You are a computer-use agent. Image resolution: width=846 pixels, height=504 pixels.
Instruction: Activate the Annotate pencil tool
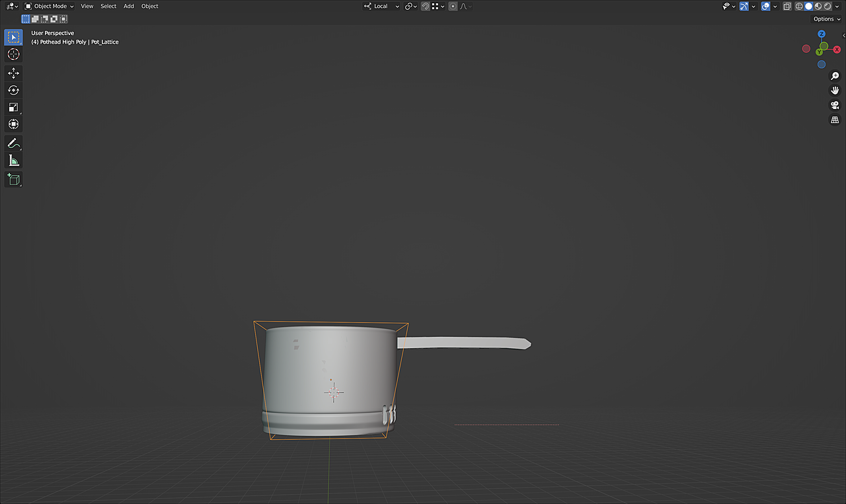pyautogui.click(x=13, y=143)
